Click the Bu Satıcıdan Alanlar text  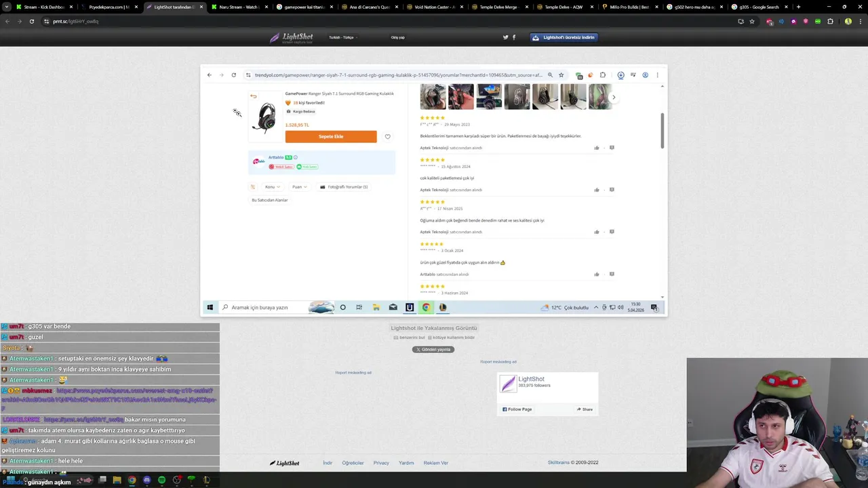270,200
